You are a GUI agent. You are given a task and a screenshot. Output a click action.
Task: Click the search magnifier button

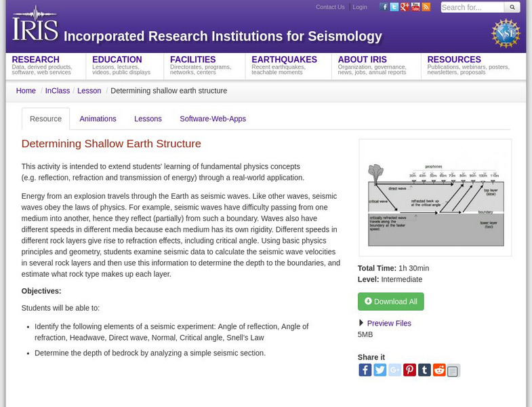(x=512, y=7)
